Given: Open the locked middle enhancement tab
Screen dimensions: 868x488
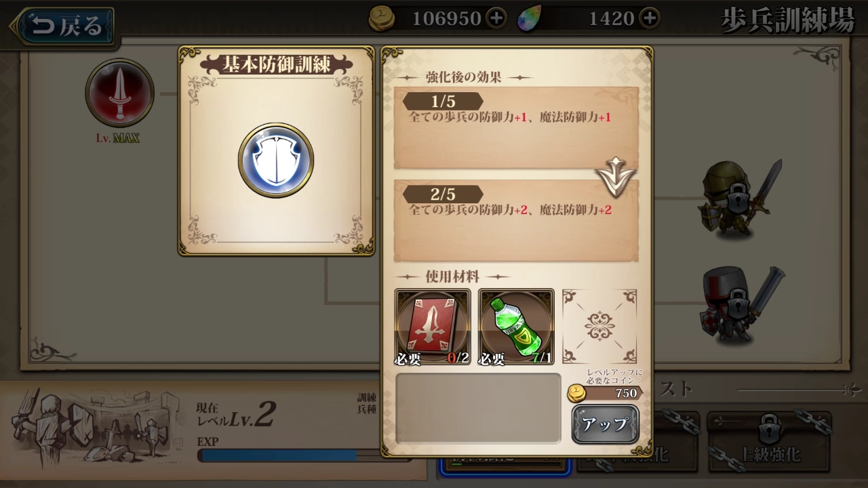Looking at the screenshot, I should click(x=638, y=442).
